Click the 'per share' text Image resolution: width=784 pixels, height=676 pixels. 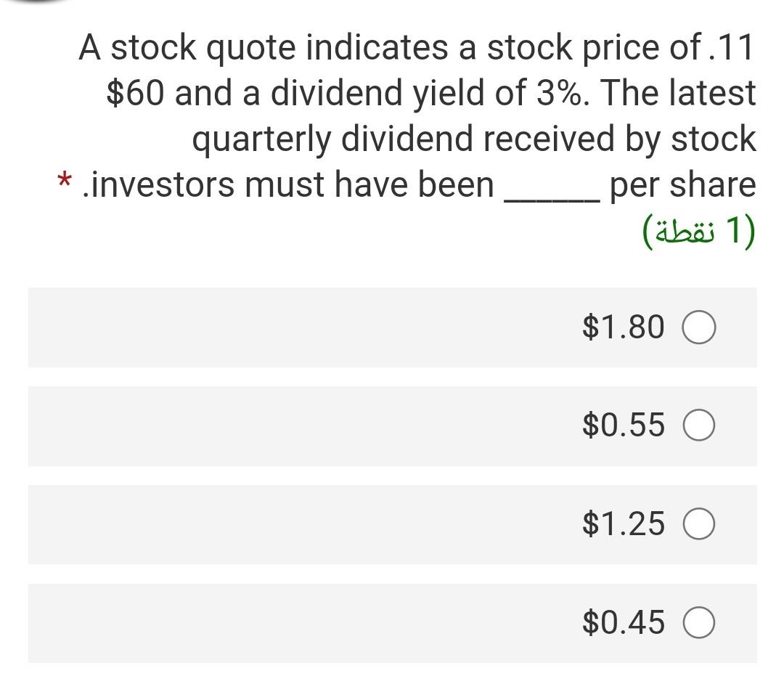[682, 185]
